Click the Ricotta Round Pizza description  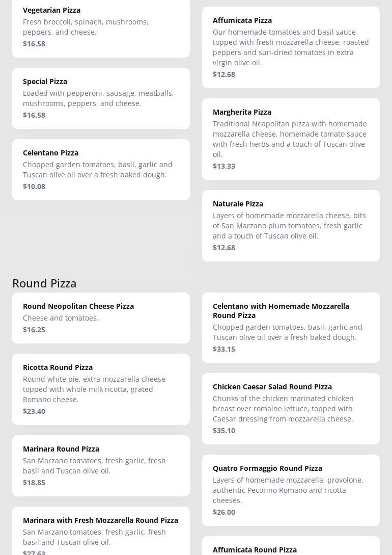click(94, 389)
